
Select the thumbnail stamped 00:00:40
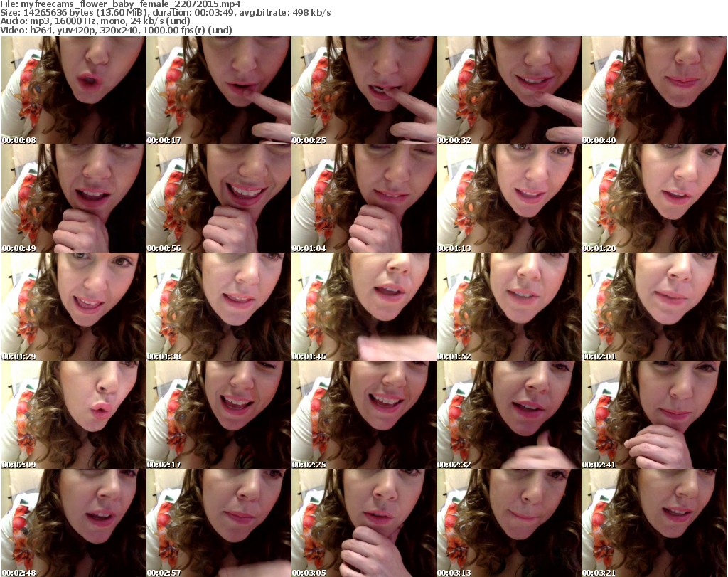pos(654,90)
